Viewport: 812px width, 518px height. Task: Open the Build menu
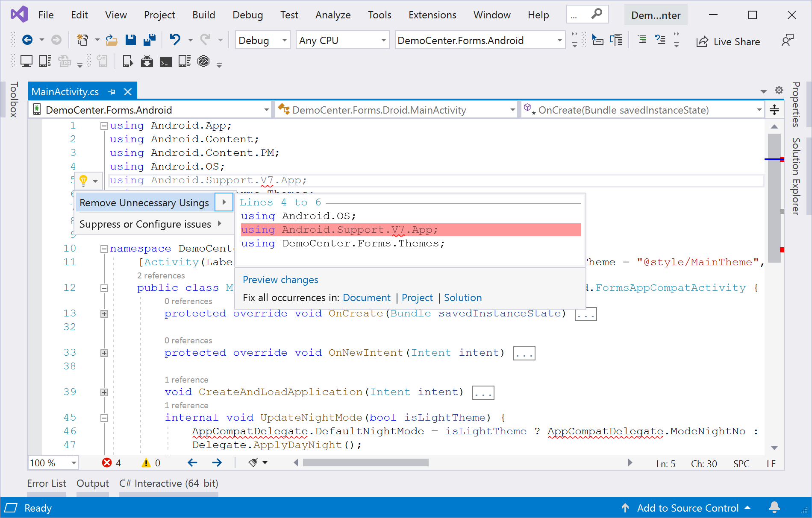click(x=203, y=15)
